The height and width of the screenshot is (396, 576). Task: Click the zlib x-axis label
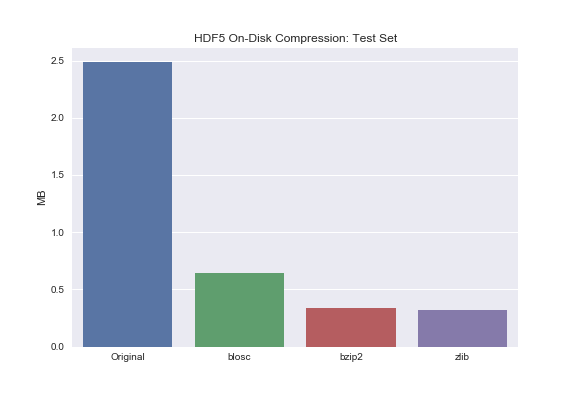[x=462, y=357]
